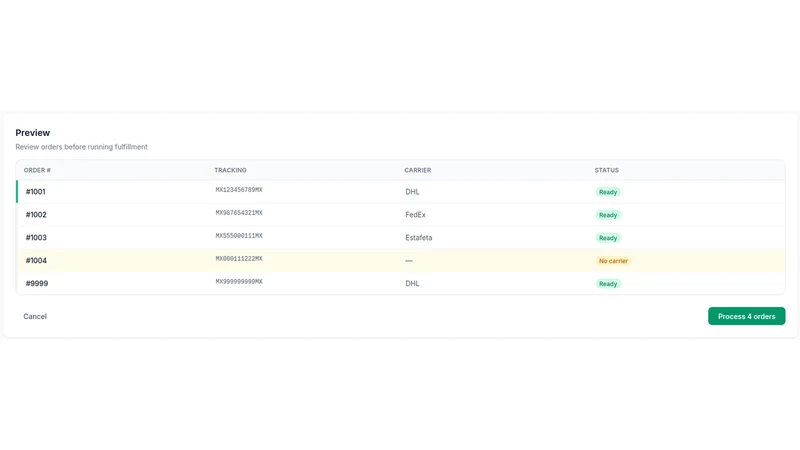This screenshot has width=800, height=450.
Task: Click DHL carrier in order #9999 row
Action: point(412,284)
